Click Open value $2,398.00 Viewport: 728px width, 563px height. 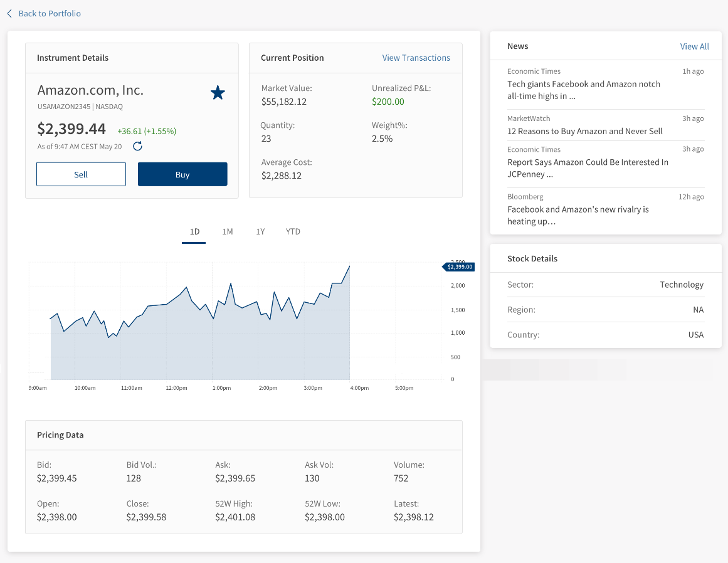pyautogui.click(x=56, y=517)
